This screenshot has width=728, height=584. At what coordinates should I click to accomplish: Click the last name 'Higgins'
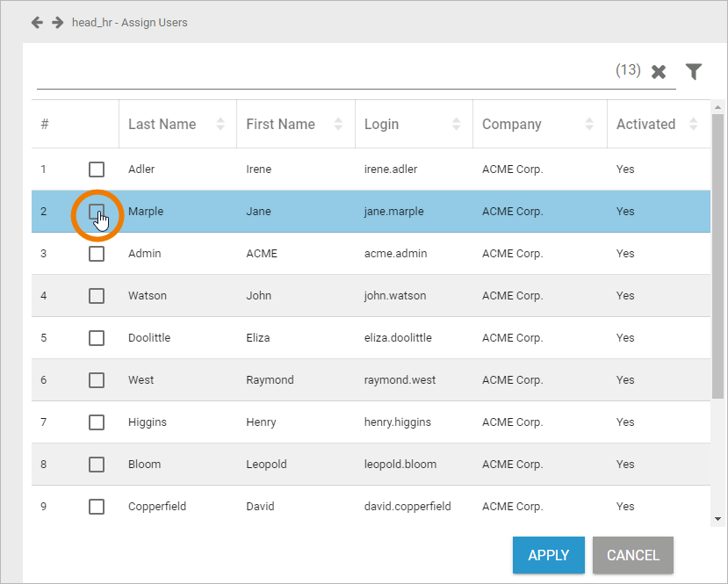(148, 422)
